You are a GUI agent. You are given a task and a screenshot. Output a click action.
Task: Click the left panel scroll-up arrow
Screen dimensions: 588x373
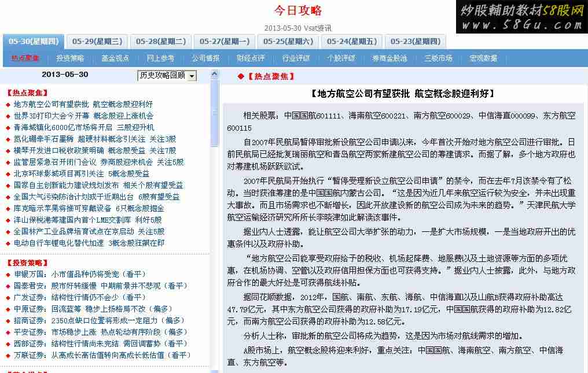215,74
